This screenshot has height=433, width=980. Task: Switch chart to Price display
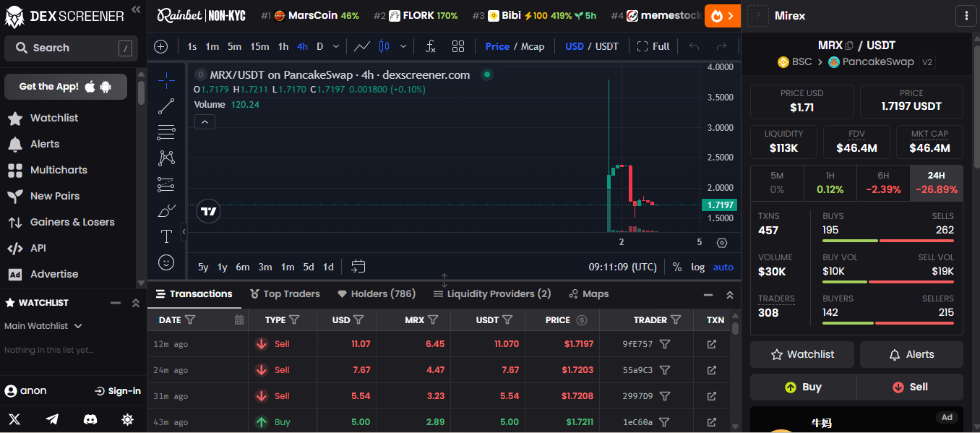(497, 46)
